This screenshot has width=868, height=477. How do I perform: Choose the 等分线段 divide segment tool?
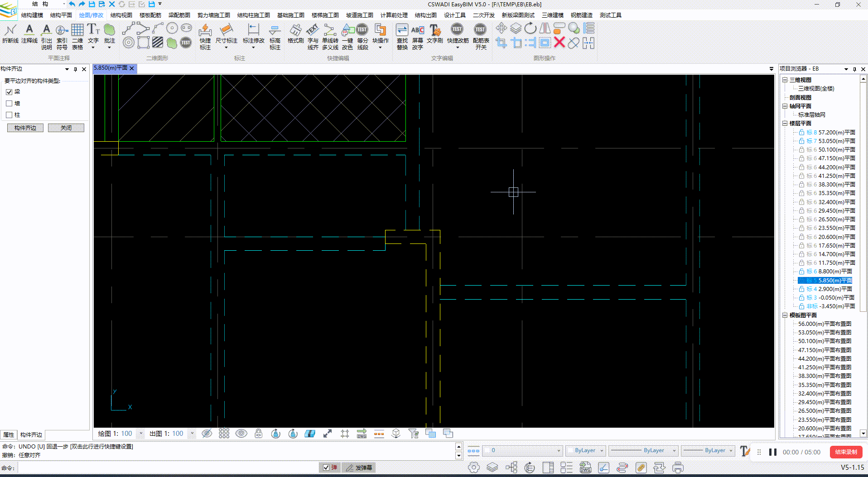362,36
